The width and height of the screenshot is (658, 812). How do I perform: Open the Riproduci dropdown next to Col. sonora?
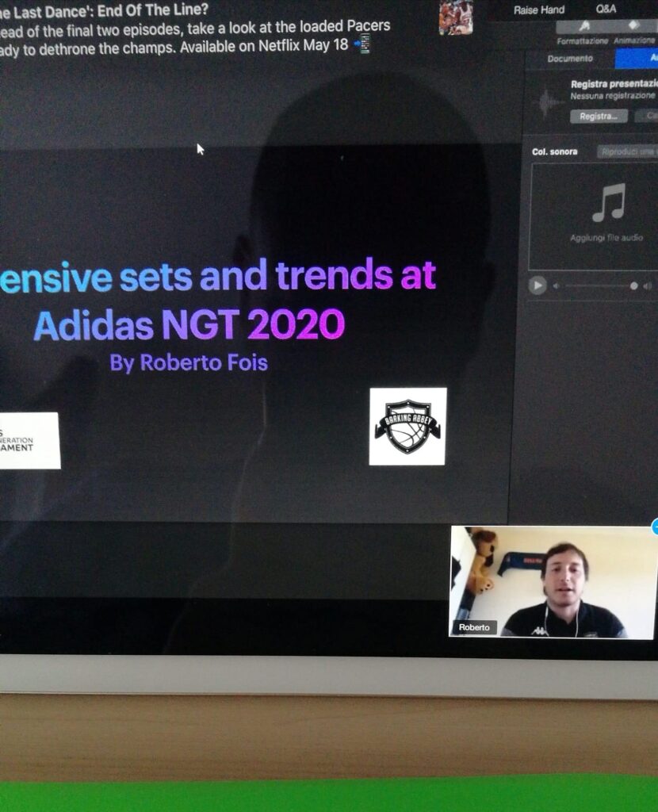point(627,151)
